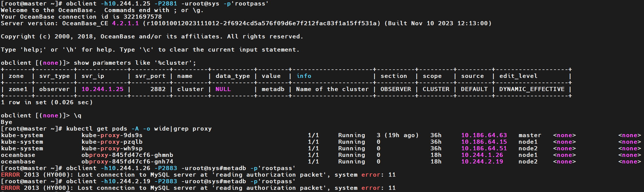Viewport: 644px width, 192px height.
Task: Click pod name kube-proxy-wh9sp
Action: (112, 148)
